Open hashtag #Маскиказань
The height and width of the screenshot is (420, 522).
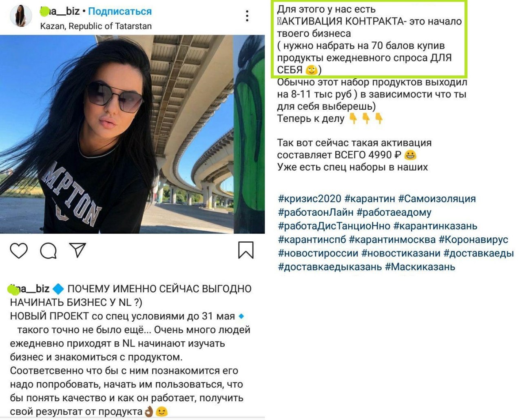(420, 267)
